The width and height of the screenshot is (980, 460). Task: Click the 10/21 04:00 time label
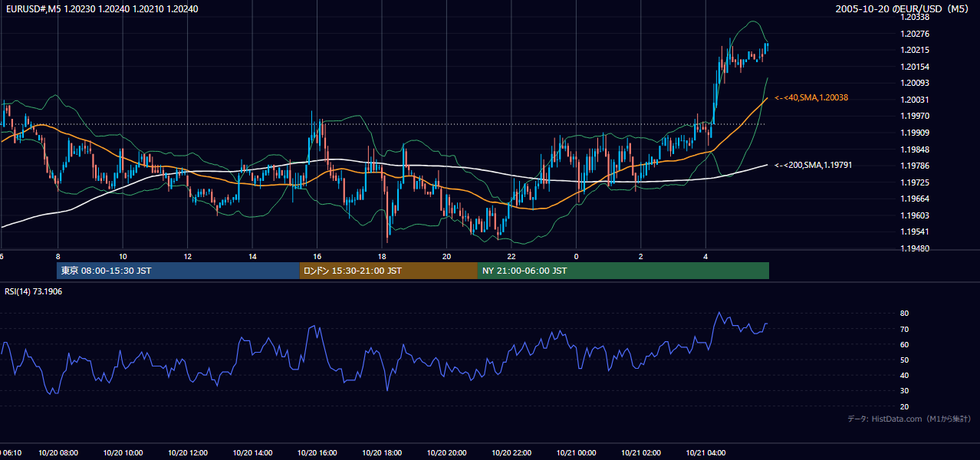coord(705,452)
